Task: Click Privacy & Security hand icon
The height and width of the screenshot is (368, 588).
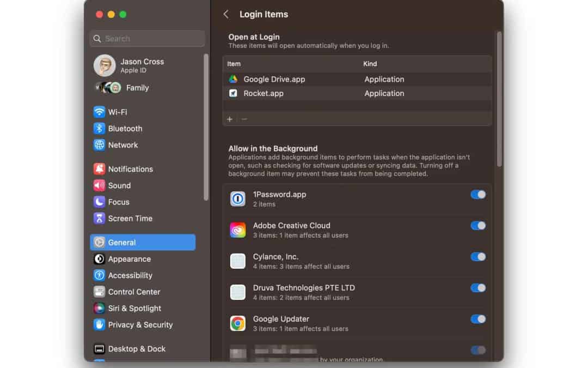Action: (x=99, y=324)
